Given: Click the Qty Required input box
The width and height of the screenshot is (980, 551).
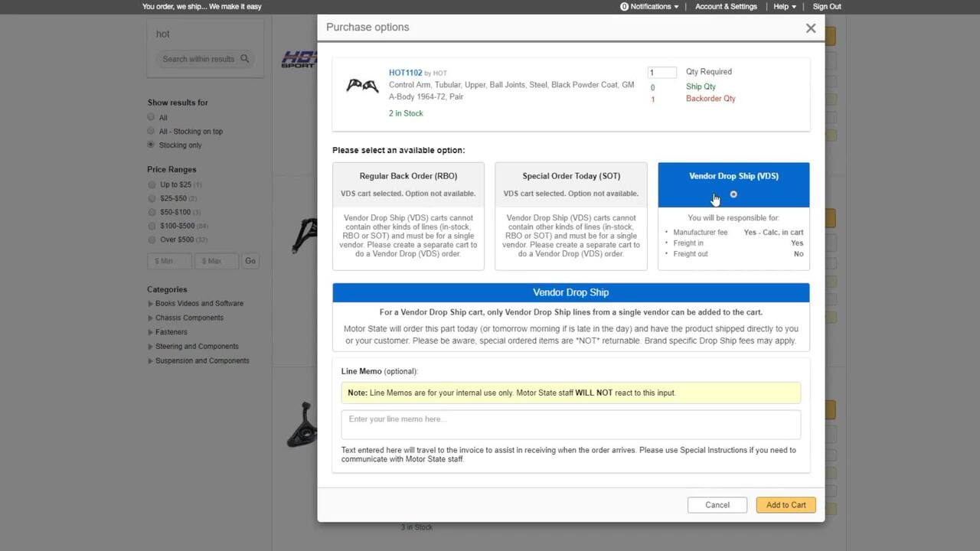Looking at the screenshot, I should coord(661,73).
